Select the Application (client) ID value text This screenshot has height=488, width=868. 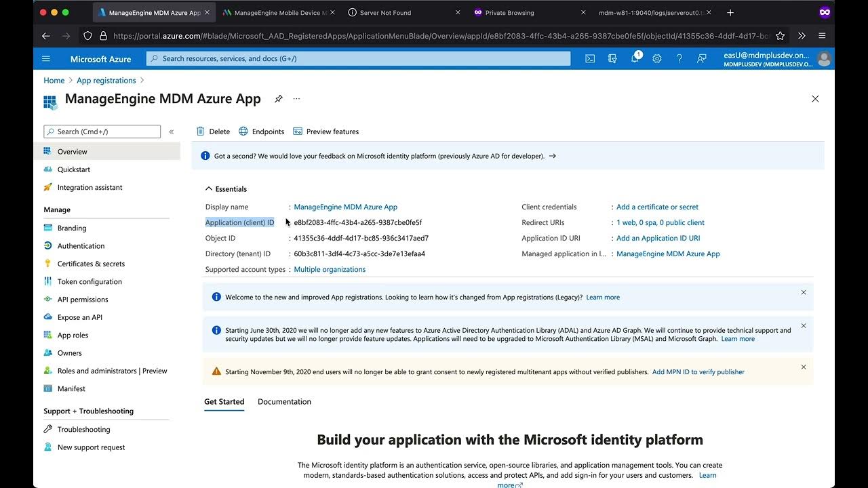(357, 222)
